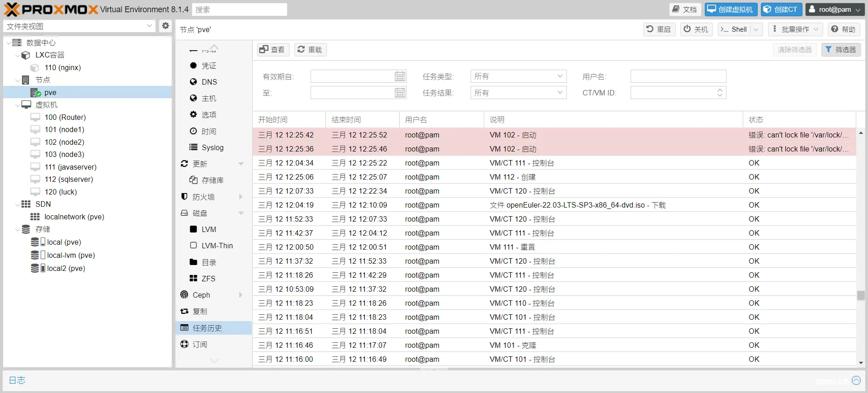The image size is (868, 393).
Task: Collapse the LXC容器 group
Action: 17,55
